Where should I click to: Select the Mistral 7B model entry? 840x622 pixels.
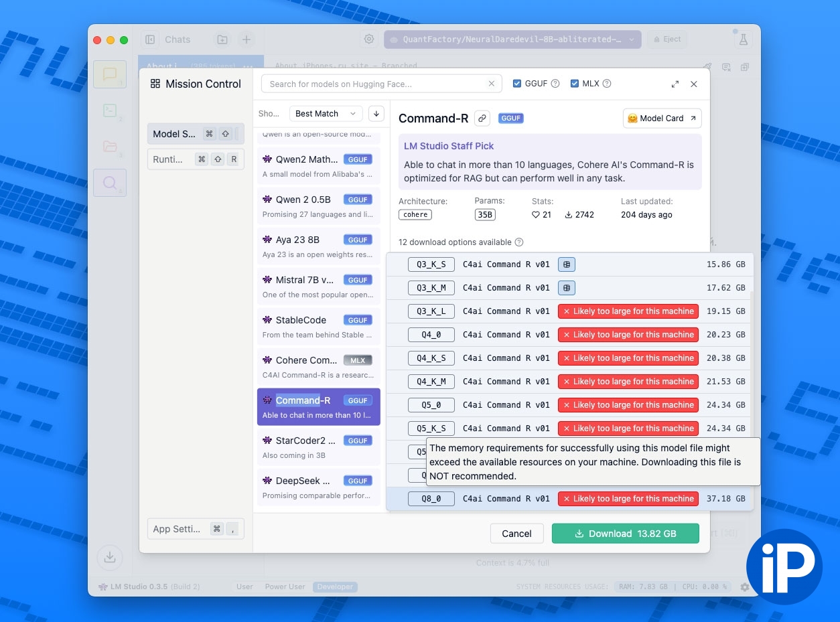coord(319,287)
